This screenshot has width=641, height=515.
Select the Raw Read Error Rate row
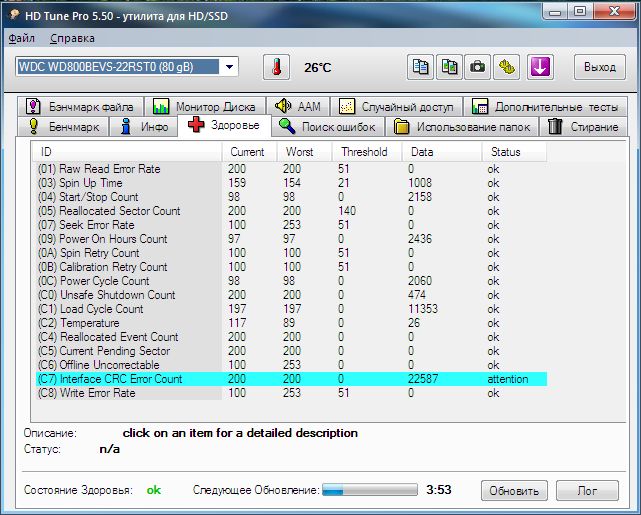click(291, 169)
